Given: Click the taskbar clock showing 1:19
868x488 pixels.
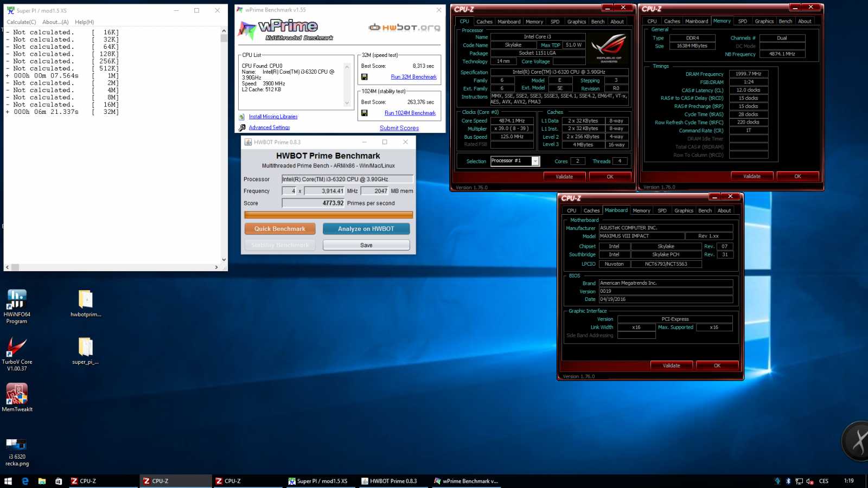Looking at the screenshot, I should pos(849,481).
